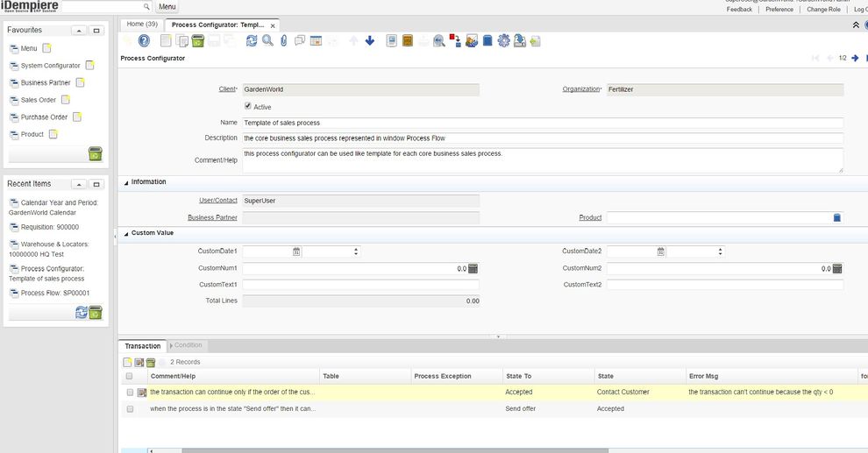The image size is (868, 453).
Task: Collapse the Favourites panel
Action: (x=78, y=30)
